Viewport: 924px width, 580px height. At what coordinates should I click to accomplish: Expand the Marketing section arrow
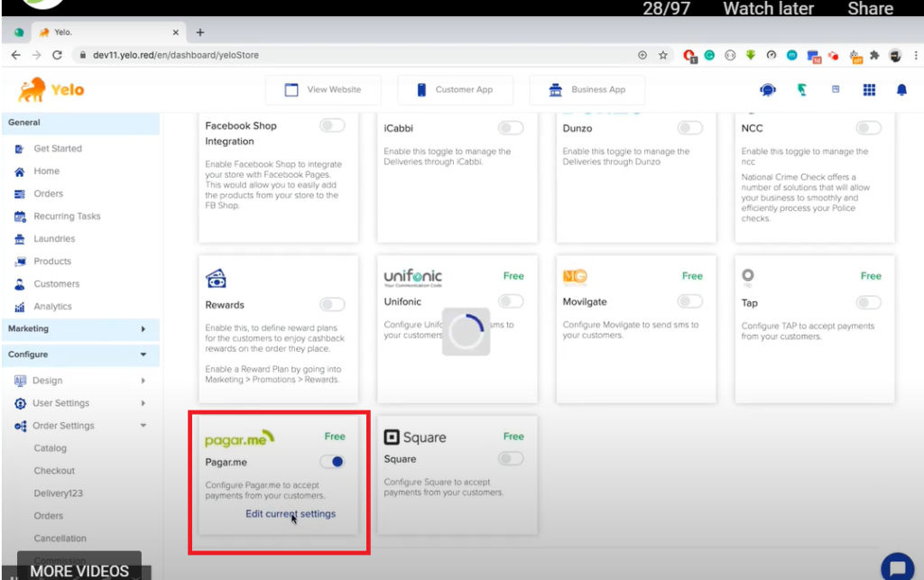tap(143, 329)
